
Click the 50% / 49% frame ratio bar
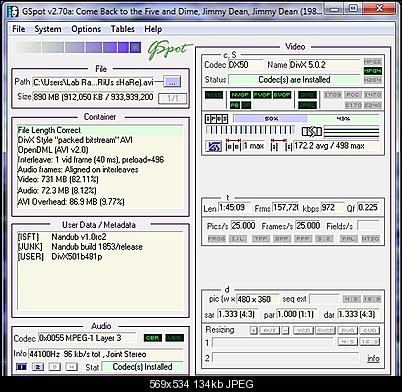pos(306,119)
